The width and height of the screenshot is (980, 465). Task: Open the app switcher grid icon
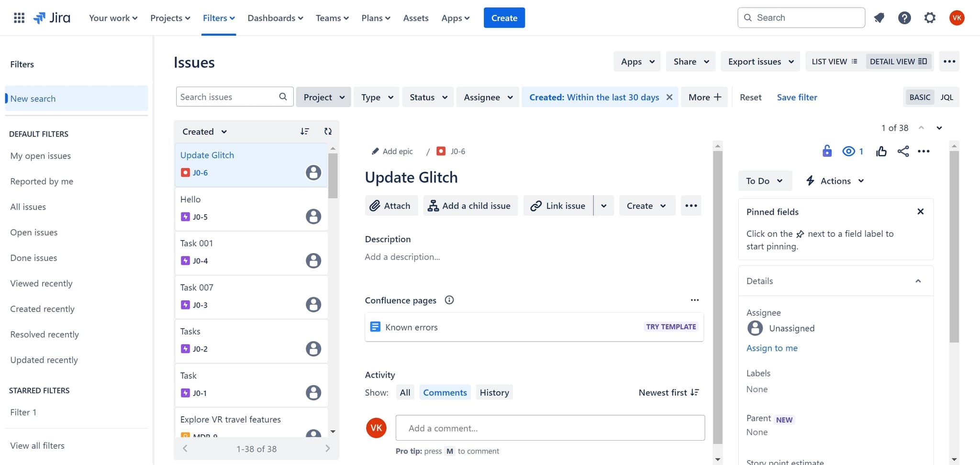pos(19,18)
